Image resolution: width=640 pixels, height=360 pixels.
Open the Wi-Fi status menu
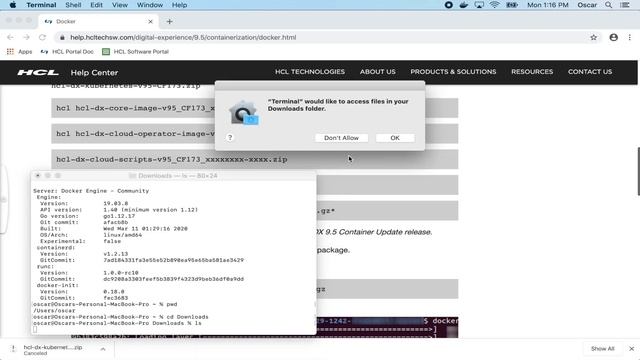pos(495,5)
